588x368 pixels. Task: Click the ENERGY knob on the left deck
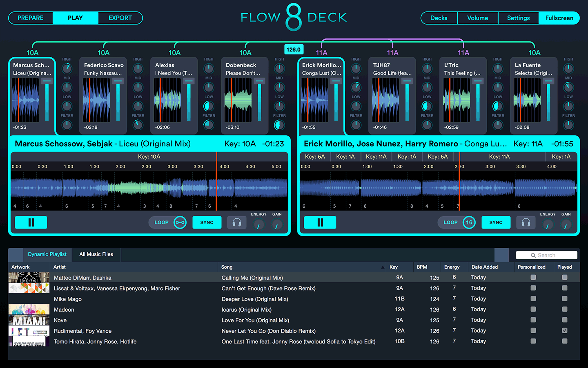[258, 224]
